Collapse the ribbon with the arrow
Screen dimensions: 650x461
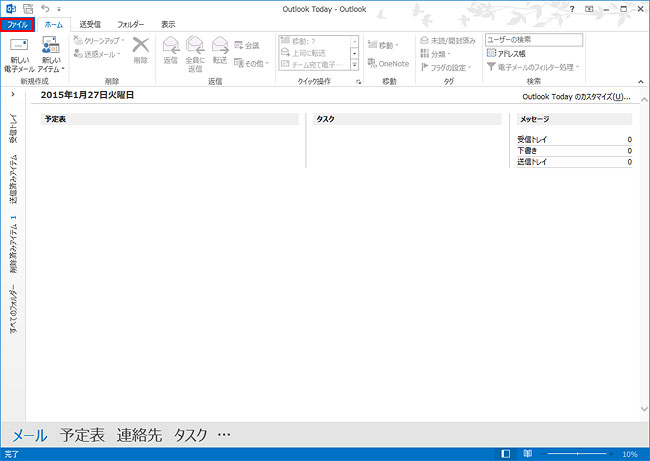coord(640,82)
